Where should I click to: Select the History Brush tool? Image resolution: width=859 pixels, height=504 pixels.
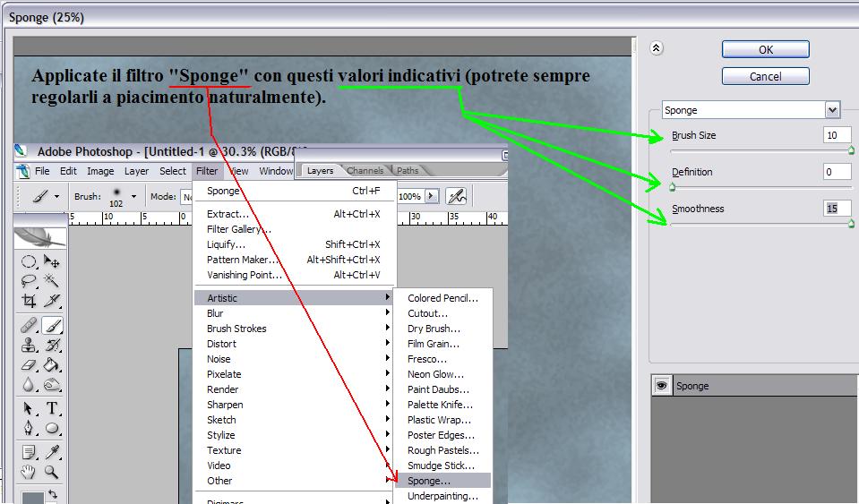(51, 346)
